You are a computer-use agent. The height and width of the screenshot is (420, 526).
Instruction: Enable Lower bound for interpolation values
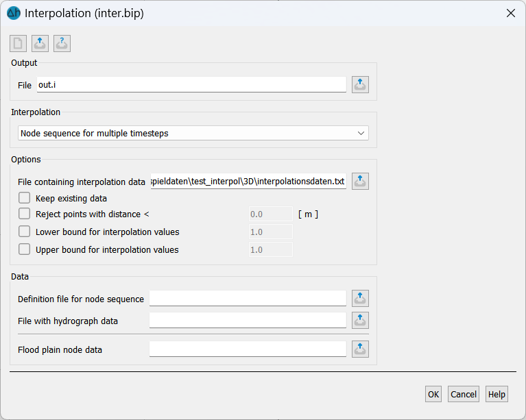pos(24,232)
